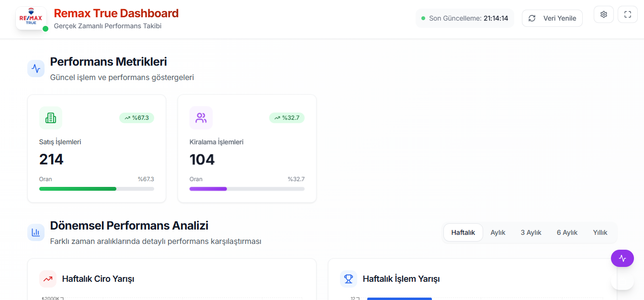Click the Kiralama İşlemleri people icon
Image resolution: width=644 pixels, height=300 pixels.
click(x=201, y=118)
